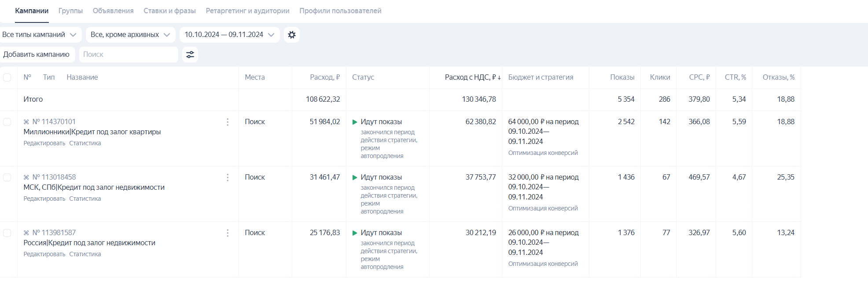868x302 pixels.
Task: Focus the Поиск search field
Action: [x=129, y=55]
